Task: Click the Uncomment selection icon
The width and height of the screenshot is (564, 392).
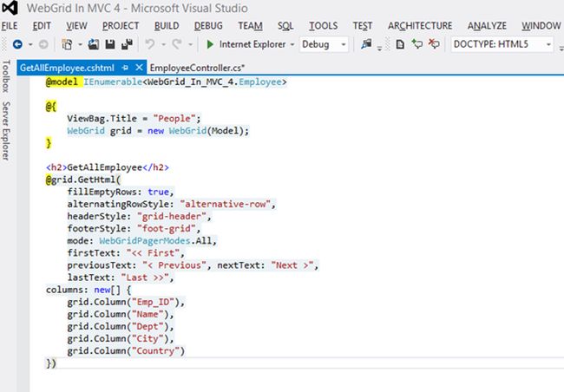Action: coord(434,44)
